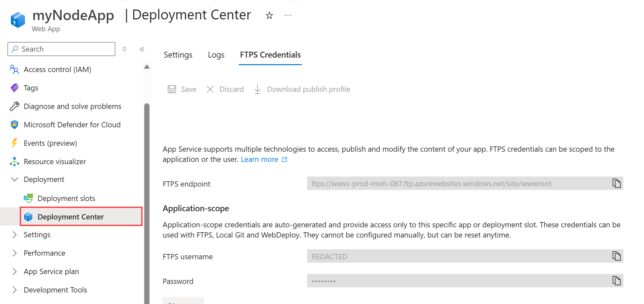
Task: Switch to the Logs tab
Action: click(x=216, y=55)
